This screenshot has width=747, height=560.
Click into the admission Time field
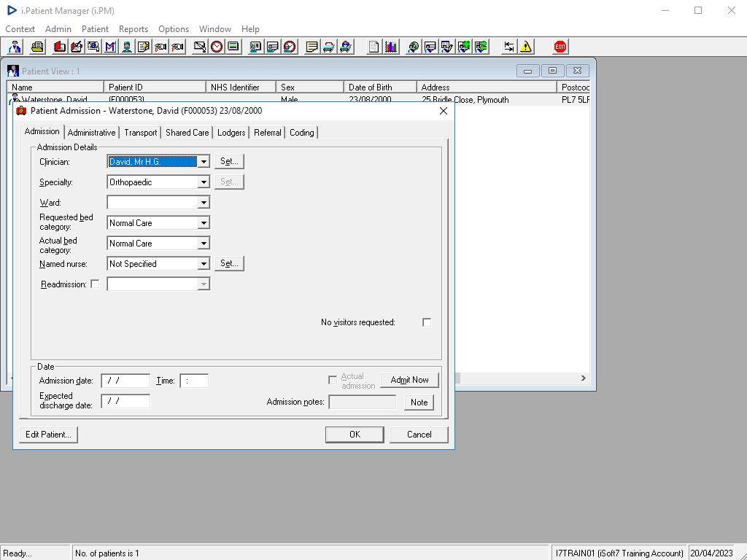[194, 381]
